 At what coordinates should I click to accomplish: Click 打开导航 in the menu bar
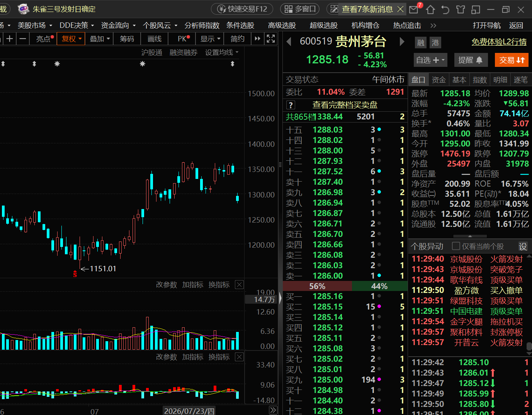click(487, 26)
